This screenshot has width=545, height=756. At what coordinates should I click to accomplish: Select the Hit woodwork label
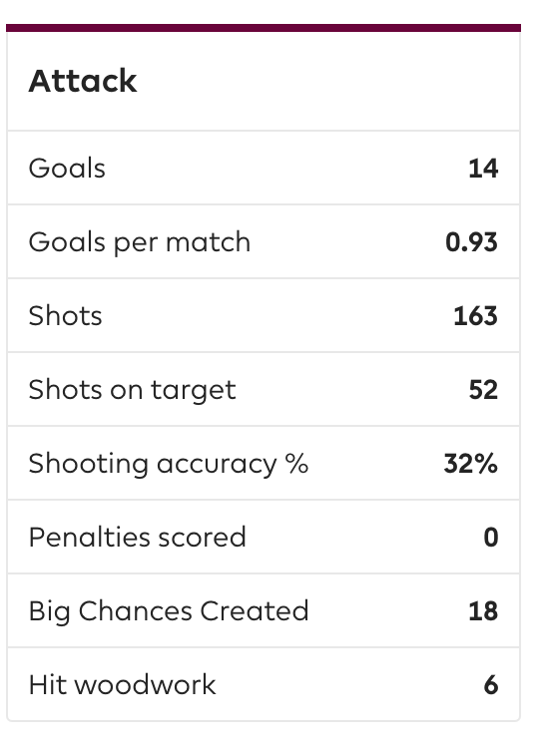(122, 684)
